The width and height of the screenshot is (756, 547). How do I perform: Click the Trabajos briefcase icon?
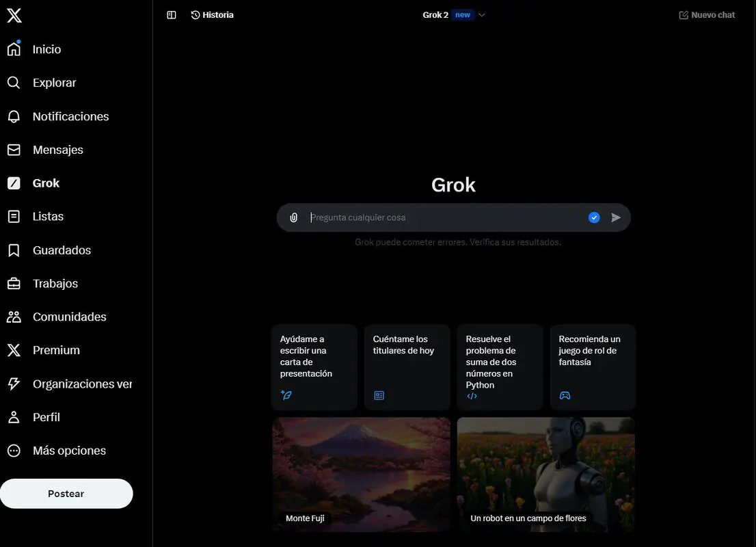14,283
